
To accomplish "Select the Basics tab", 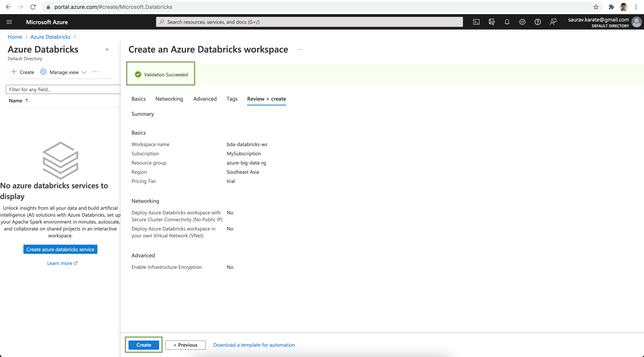I will point(138,99).
